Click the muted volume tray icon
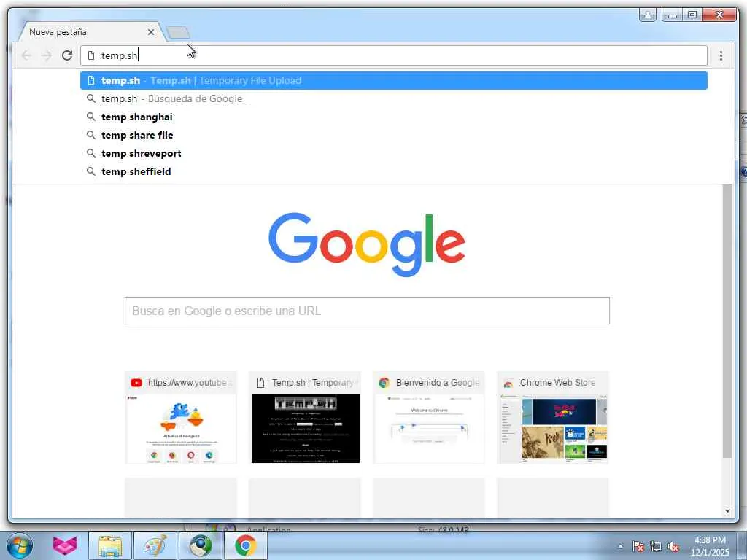Viewport: 747px width, 560px height. tap(673, 546)
